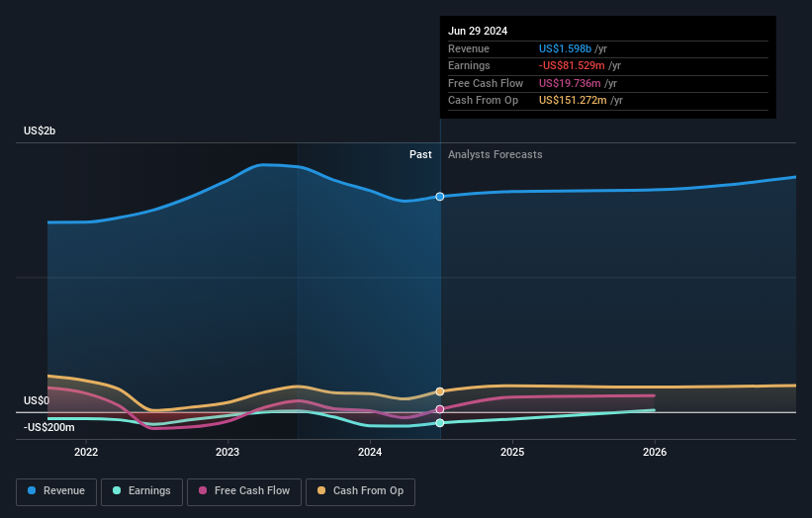Image resolution: width=812 pixels, height=518 pixels.
Task: Click the Past section label
Action: [420, 155]
